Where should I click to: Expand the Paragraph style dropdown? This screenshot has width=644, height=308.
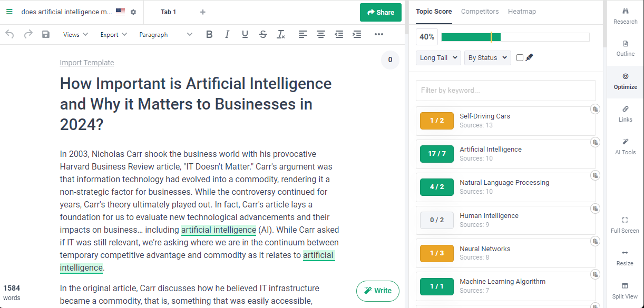click(x=166, y=35)
